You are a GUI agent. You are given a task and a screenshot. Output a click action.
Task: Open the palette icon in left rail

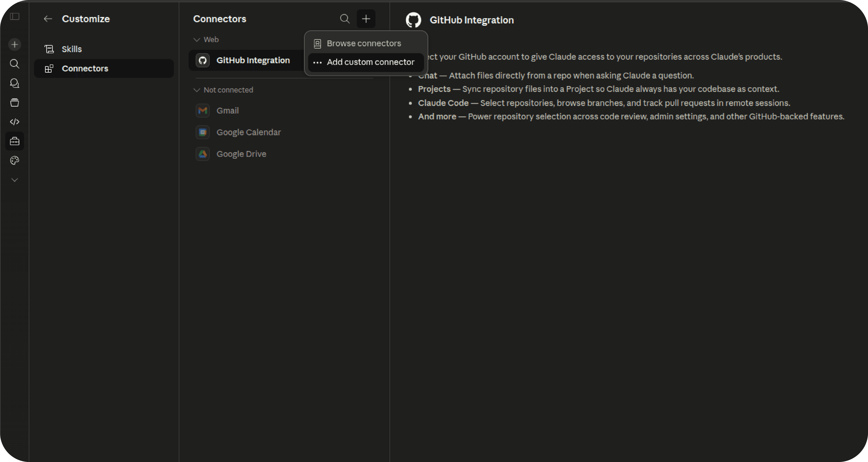tap(15, 160)
